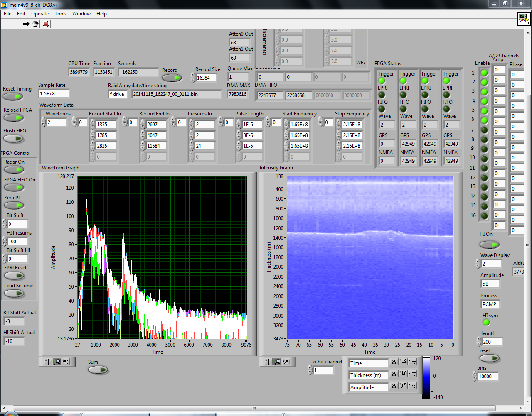Toggle the Record switch

(x=172, y=78)
